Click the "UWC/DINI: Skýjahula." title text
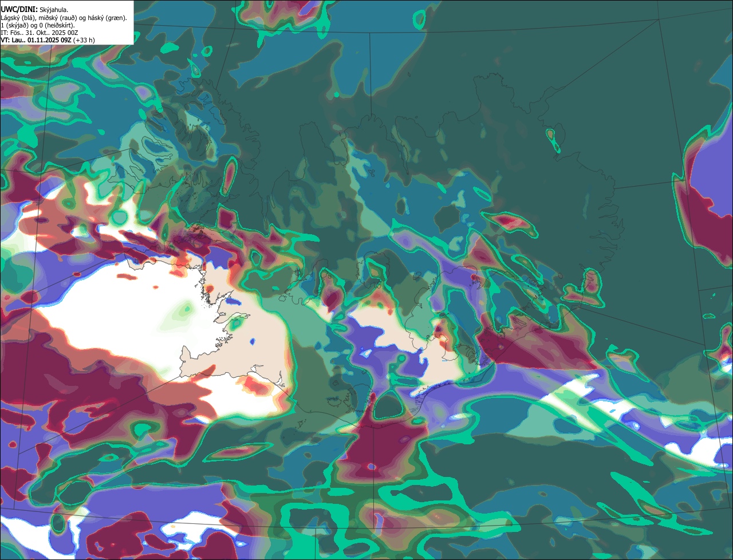This screenshot has height=560, width=733. click(34, 10)
